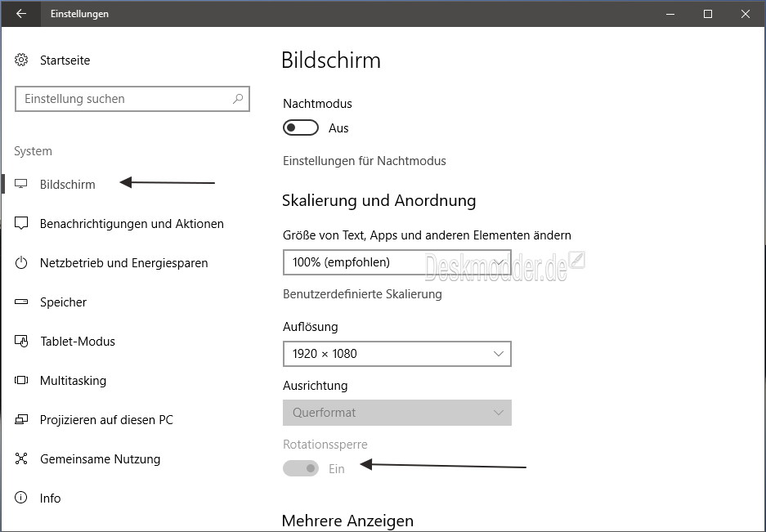Click the Benachrichtigungen speech bubble icon
766x532 pixels.
click(21, 223)
